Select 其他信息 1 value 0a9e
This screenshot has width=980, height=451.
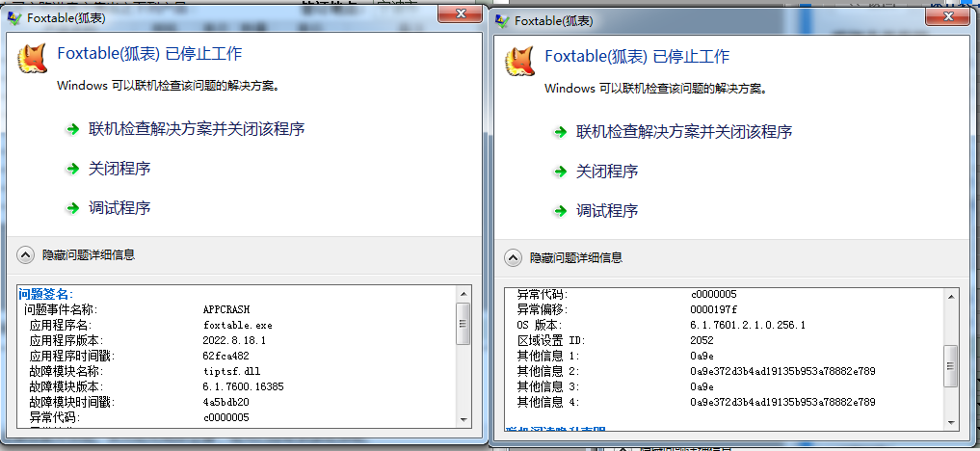[702, 356]
